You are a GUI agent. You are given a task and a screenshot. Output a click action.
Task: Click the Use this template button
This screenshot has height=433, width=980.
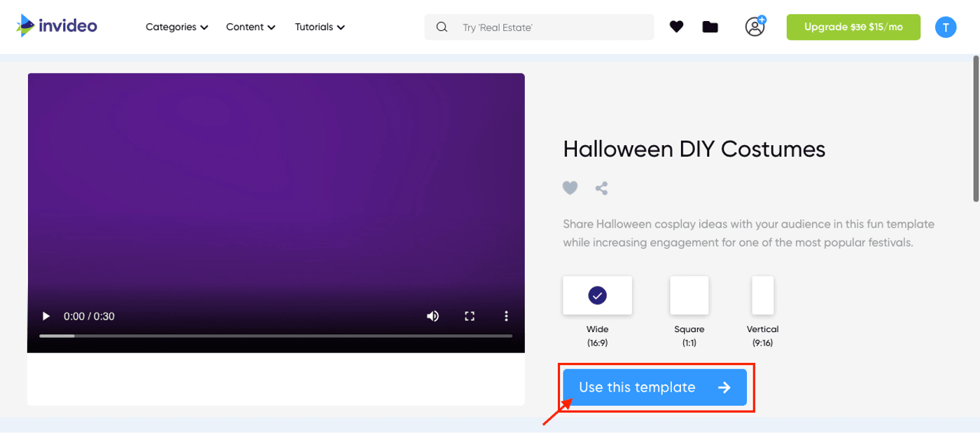pos(654,387)
